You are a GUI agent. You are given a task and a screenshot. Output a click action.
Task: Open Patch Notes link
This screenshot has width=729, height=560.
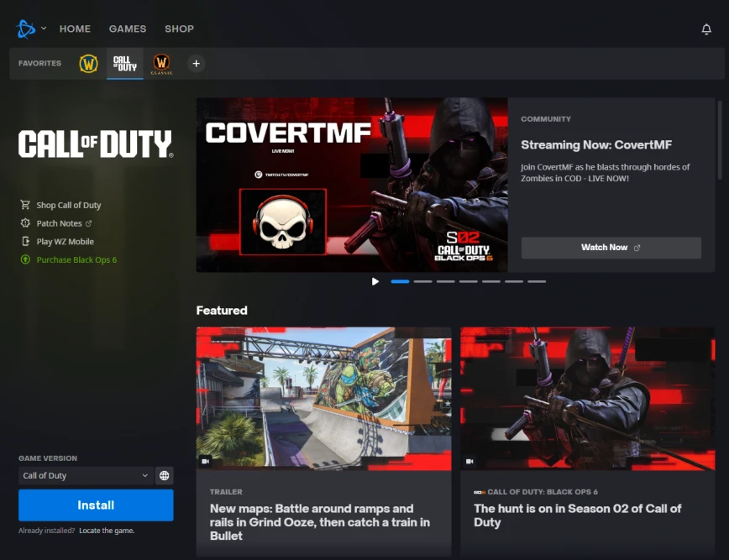(59, 223)
